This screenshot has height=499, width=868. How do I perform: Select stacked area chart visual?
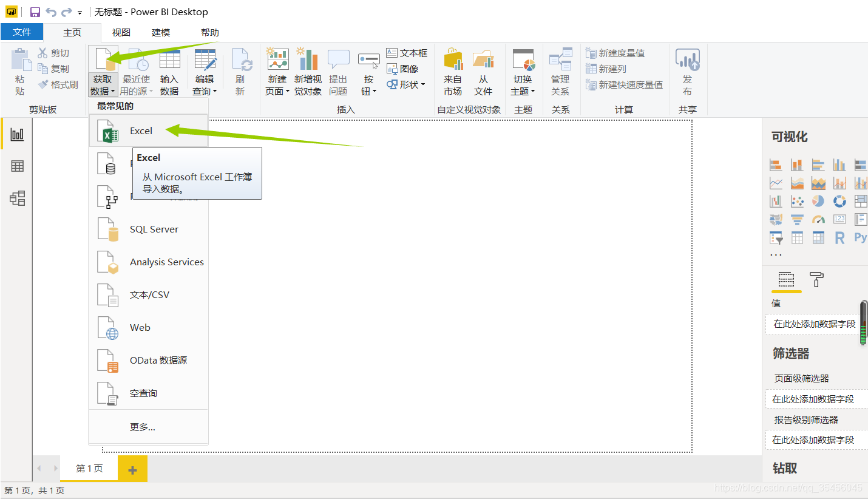(x=818, y=183)
